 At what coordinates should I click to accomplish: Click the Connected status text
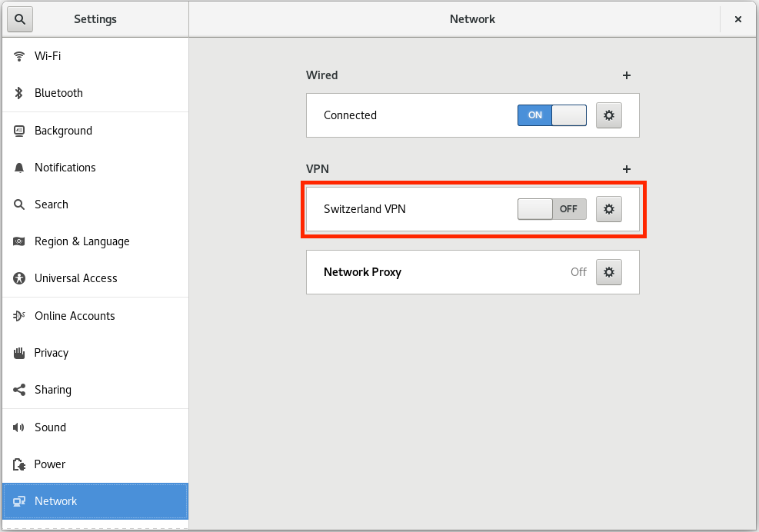coord(350,115)
